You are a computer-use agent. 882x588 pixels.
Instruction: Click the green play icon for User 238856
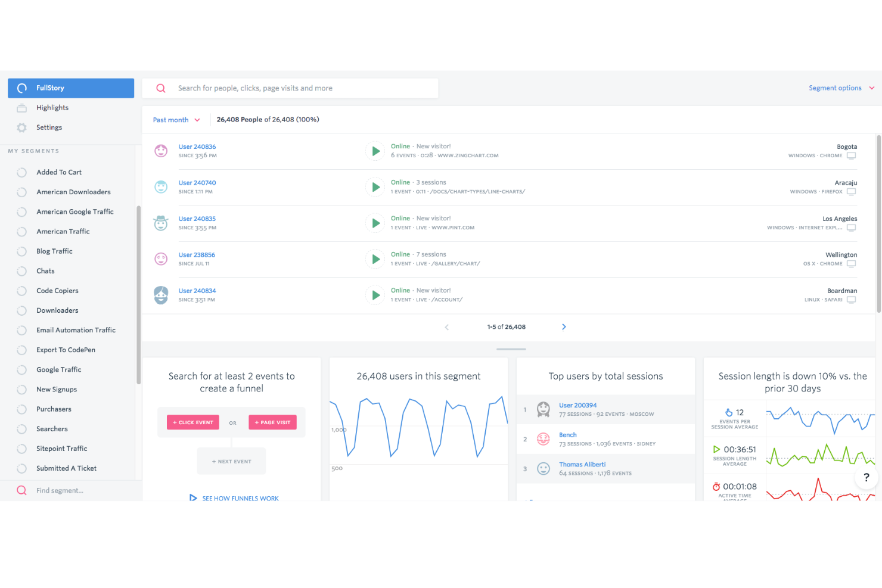point(375,259)
